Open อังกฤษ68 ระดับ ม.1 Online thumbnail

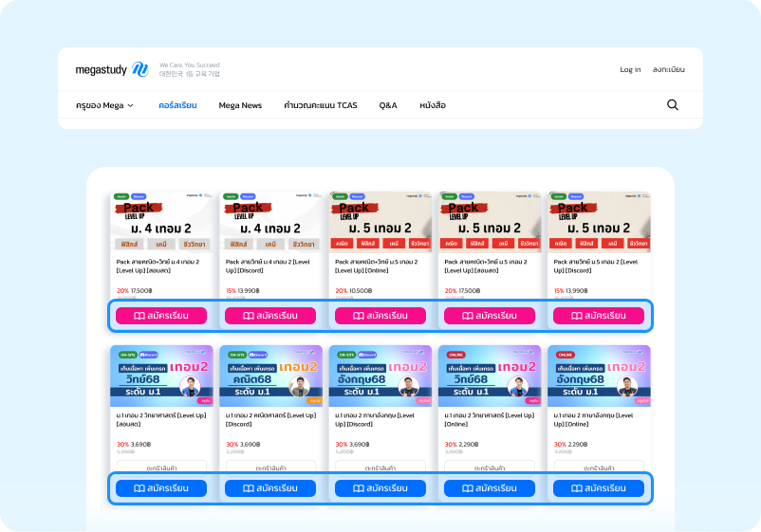click(599, 376)
